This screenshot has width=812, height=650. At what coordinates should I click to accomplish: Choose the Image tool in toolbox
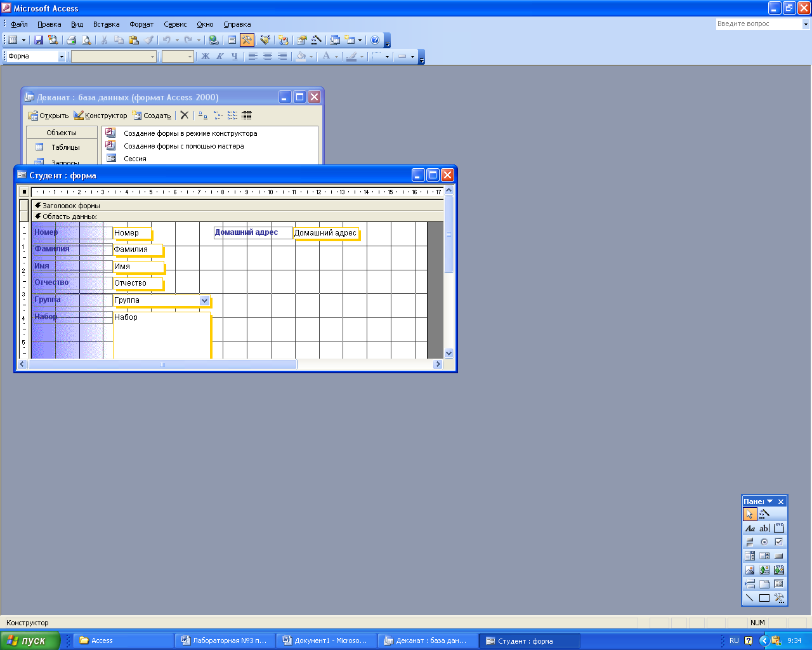click(750, 570)
